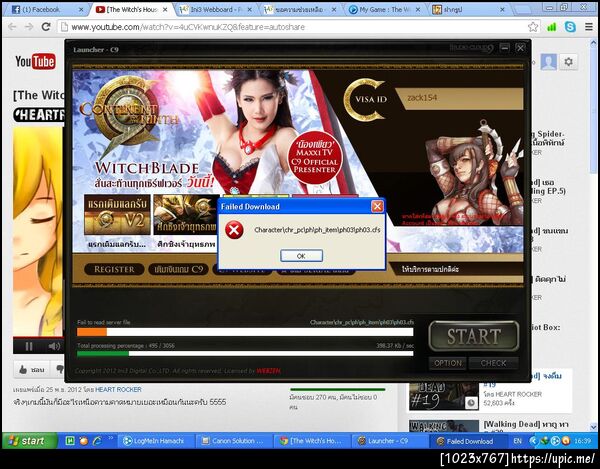Image resolution: width=600 pixels, height=469 pixels.
Task: Select The Witch's House YouTube tab
Action: 130,10
